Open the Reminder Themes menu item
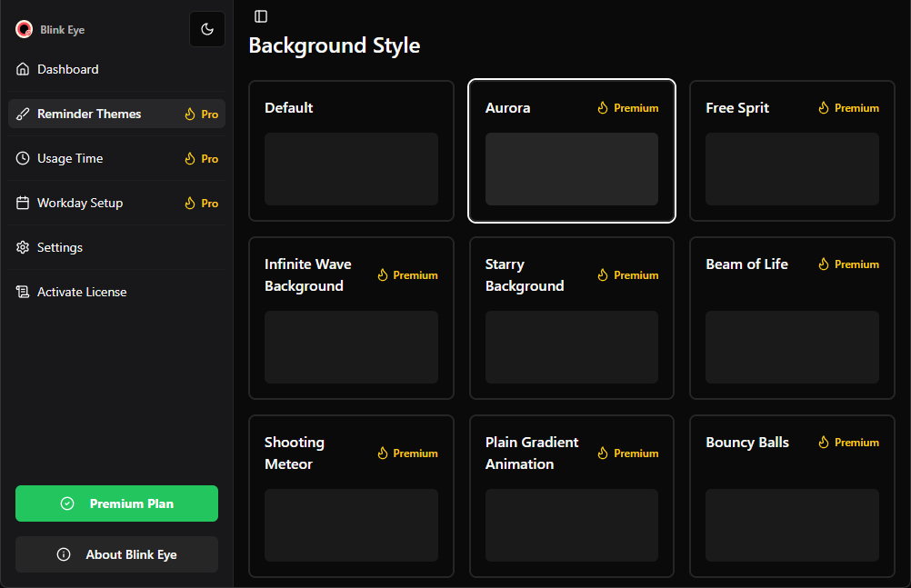The image size is (911, 588). (x=89, y=114)
